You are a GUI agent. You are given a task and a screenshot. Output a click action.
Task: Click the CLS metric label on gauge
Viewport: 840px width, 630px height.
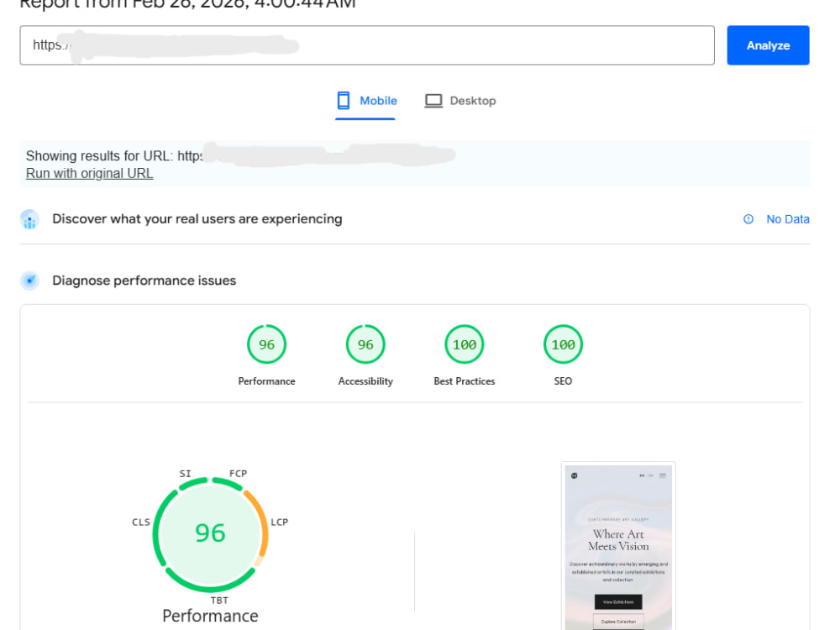click(141, 522)
